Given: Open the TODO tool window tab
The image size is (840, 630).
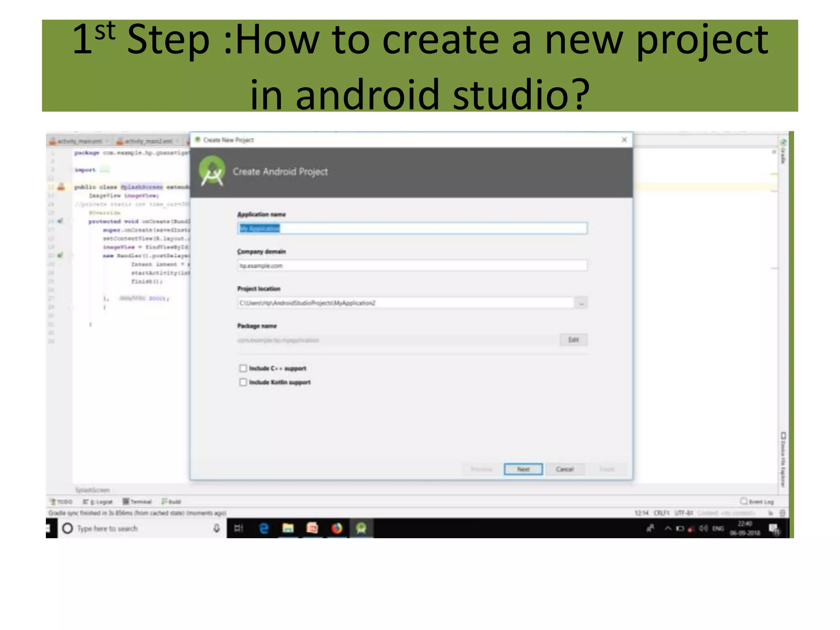Looking at the screenshot, I should [x=61, y=502].
